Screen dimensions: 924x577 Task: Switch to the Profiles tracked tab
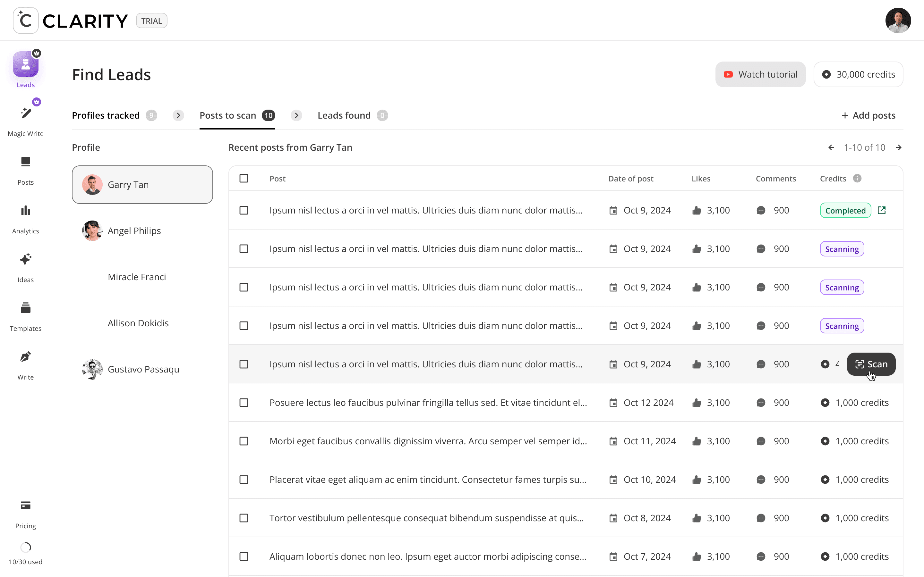106,115
